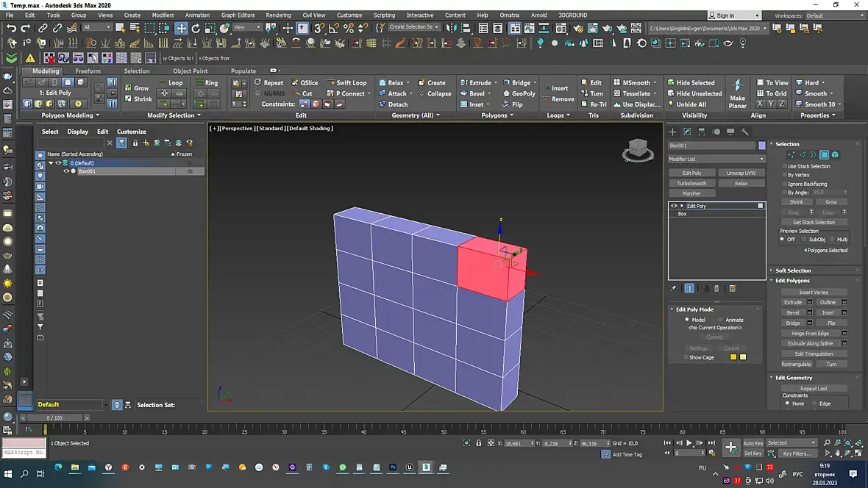Hide Box001 using eye icon
868x488 pixels.
click(x=66, y=171)
